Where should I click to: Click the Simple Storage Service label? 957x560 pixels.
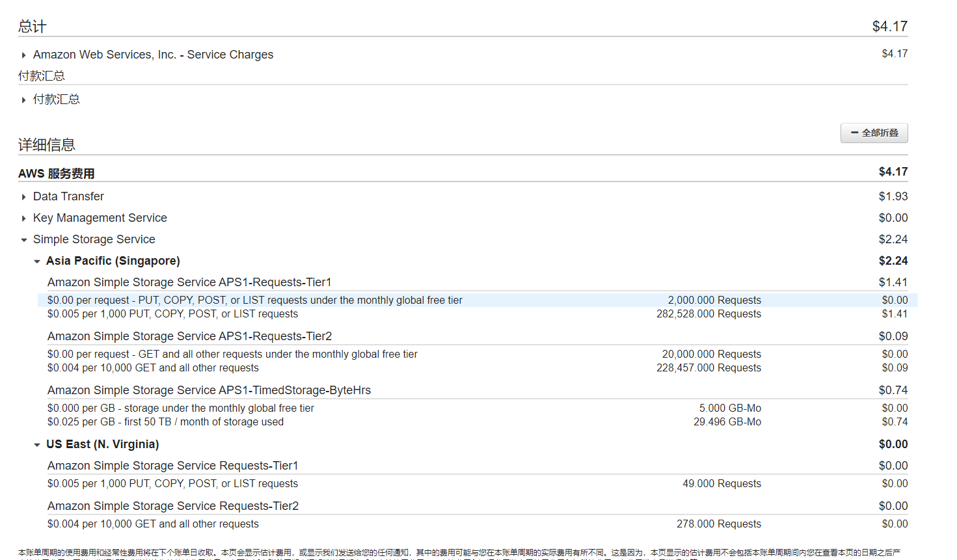(x=94, y=239)
